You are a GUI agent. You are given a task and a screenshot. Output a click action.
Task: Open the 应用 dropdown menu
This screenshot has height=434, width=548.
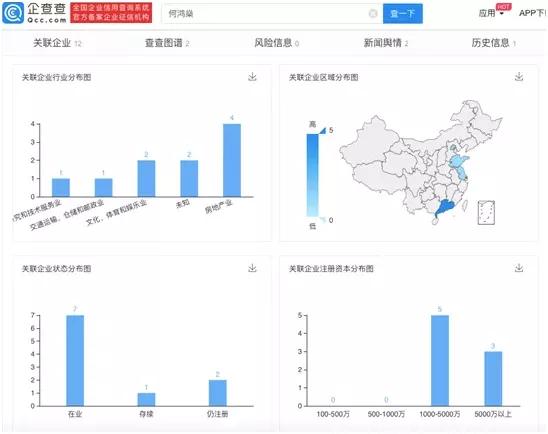point(491,13)
